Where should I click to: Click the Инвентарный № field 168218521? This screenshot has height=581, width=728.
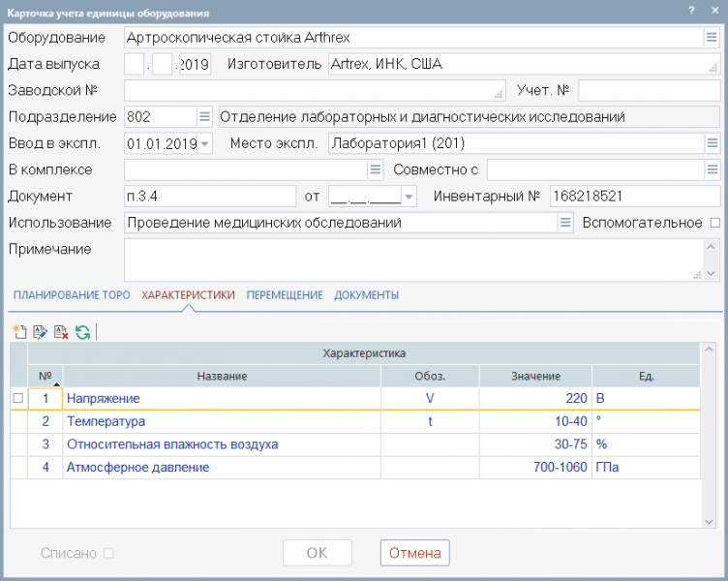click(635, 196)
